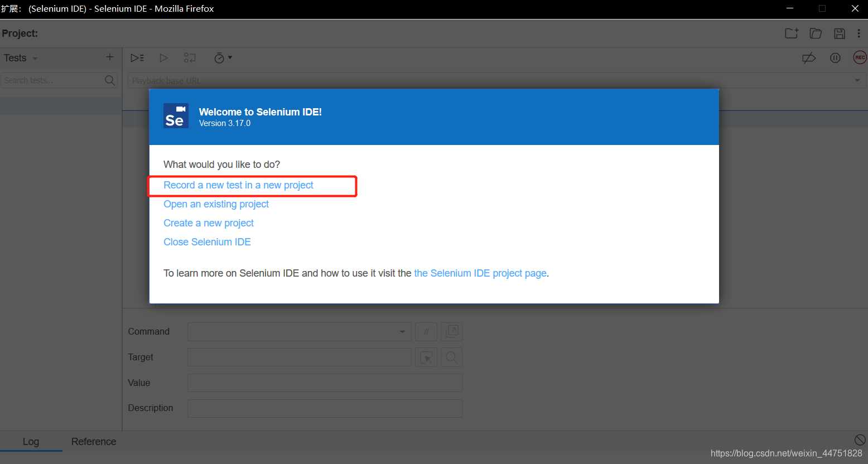Image resolution: width=868 pixels, height=464 pixels.
Task: Click the Value input field
Action: 325,383
